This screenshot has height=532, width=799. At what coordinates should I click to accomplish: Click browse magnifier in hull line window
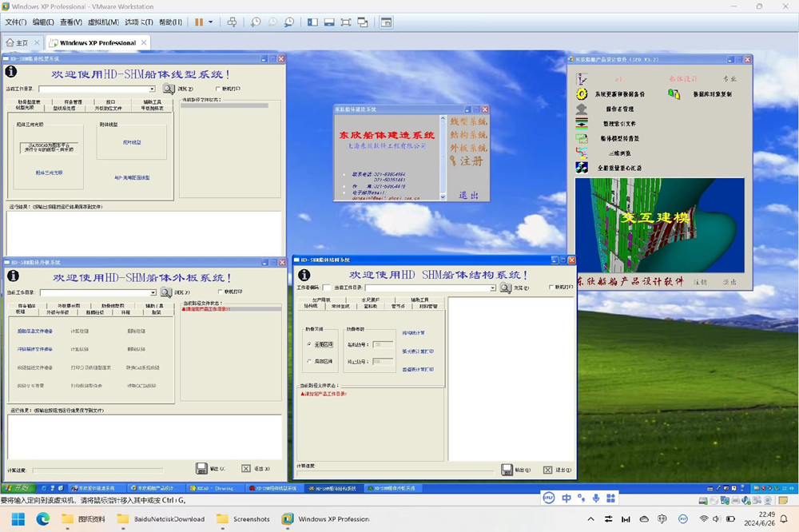[168, 89]
